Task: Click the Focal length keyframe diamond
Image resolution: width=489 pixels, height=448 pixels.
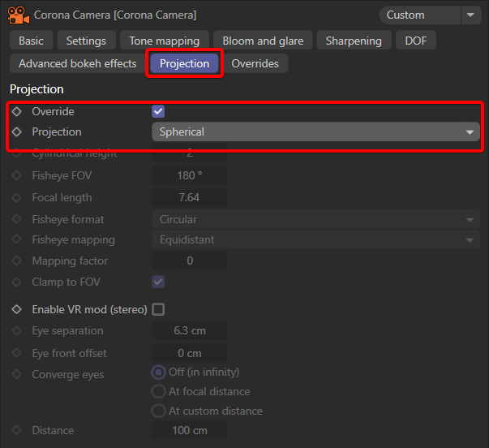Action: (x=16, y=197)
